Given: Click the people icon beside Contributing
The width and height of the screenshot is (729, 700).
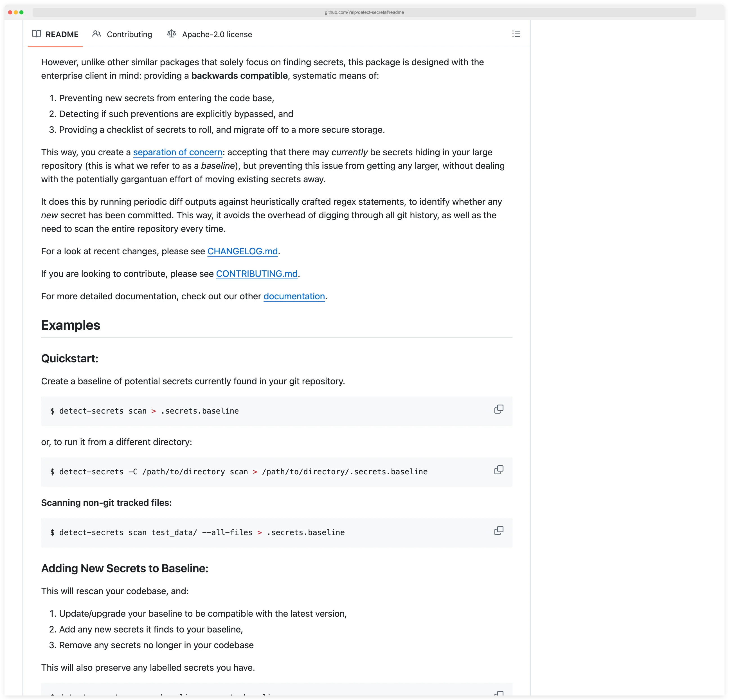Looking at the screenshot, I should [97, 34].
